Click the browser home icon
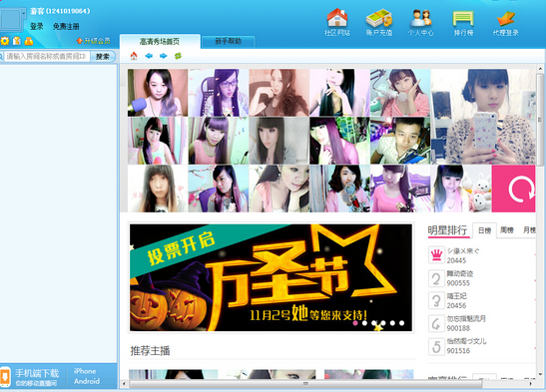Viewport: 546px width, 392px height. click(x=134, y=56)
